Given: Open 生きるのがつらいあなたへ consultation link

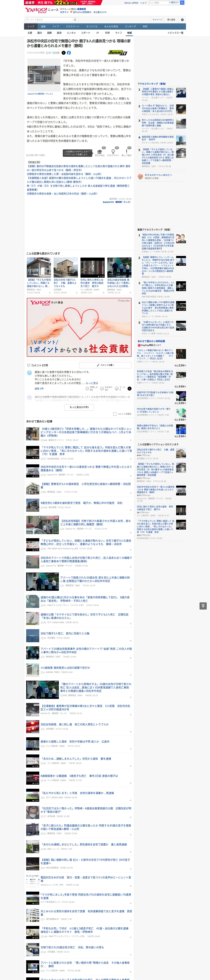Looking at the screenshot, I should pos(158,175).
